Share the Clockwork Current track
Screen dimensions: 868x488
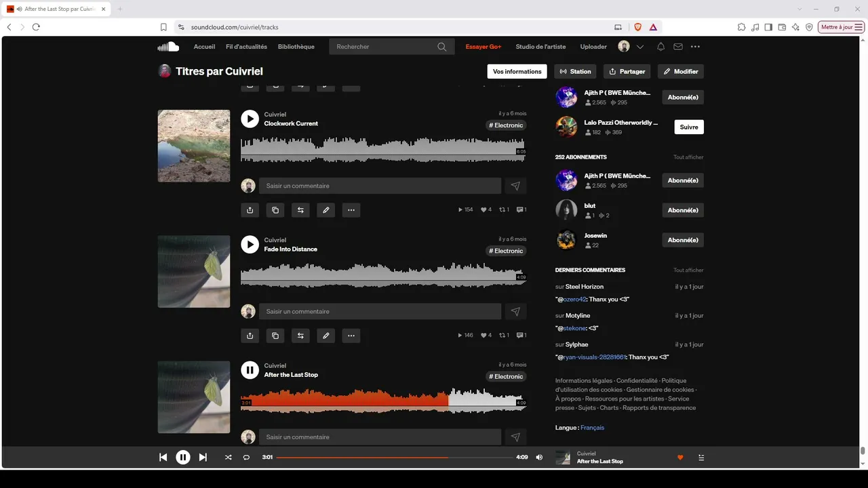click(250, 210)
